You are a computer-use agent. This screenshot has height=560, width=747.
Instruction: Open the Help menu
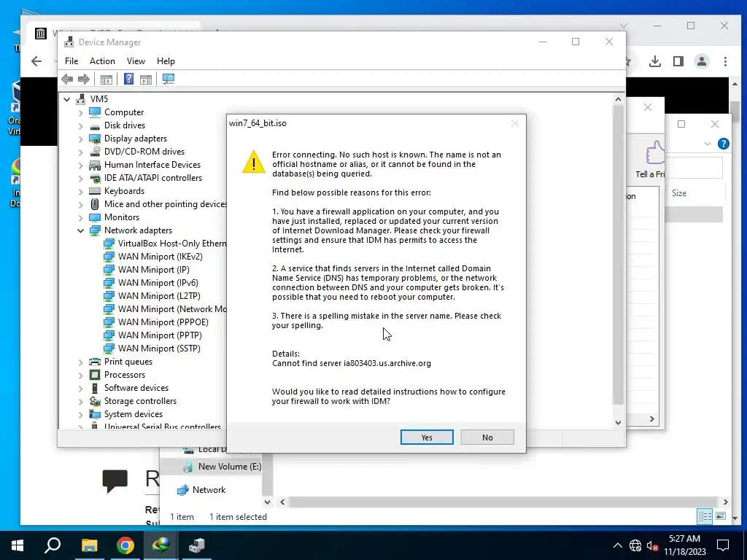166,61
